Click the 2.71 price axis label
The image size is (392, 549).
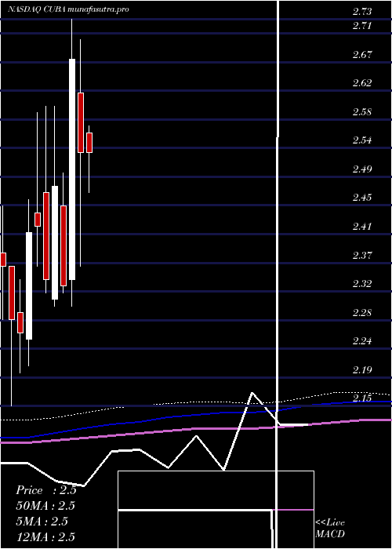click(x=362, y=26)
